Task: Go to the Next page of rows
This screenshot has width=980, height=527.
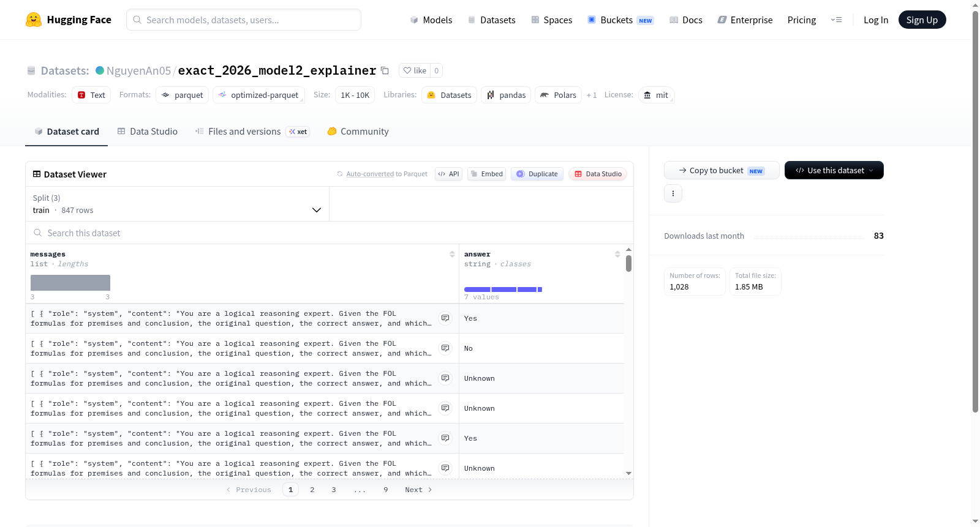Action: (x=418, y=490)
